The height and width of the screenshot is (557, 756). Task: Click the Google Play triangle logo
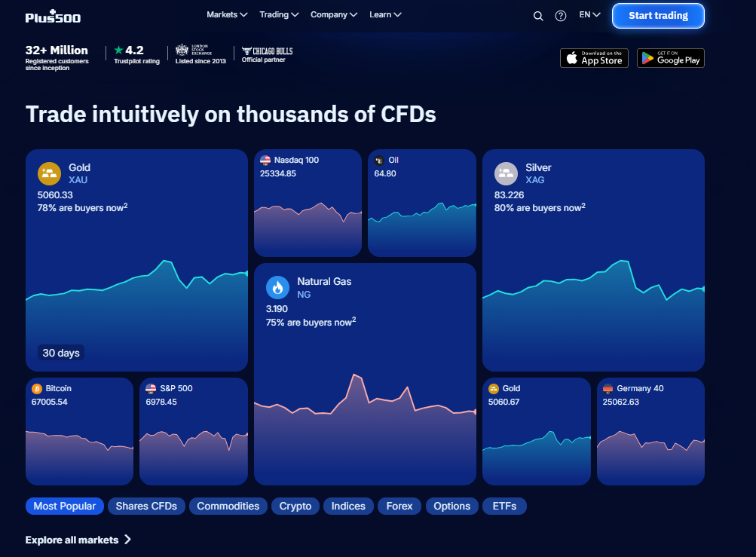coord(647,58)
